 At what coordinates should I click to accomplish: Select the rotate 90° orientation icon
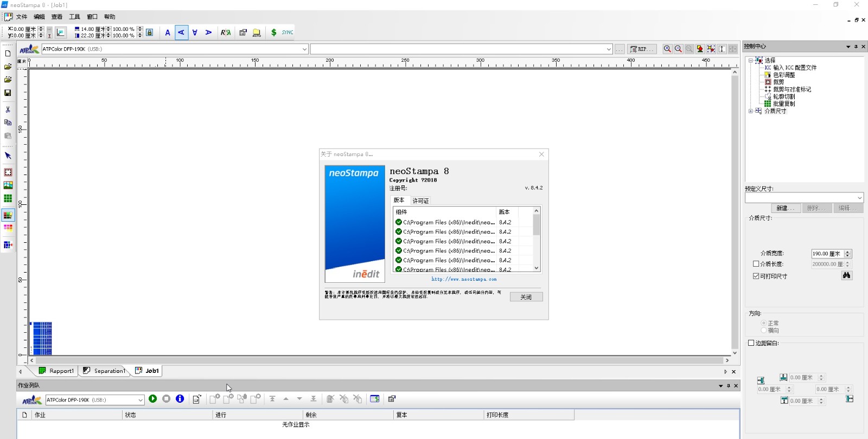(x=181, y=33)
